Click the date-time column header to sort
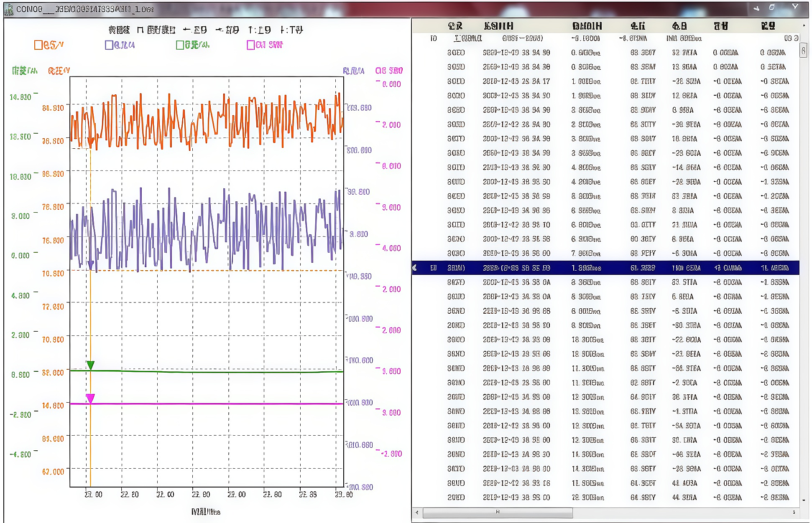The height and width of the screenshot is (523, 812). [498, 26]
